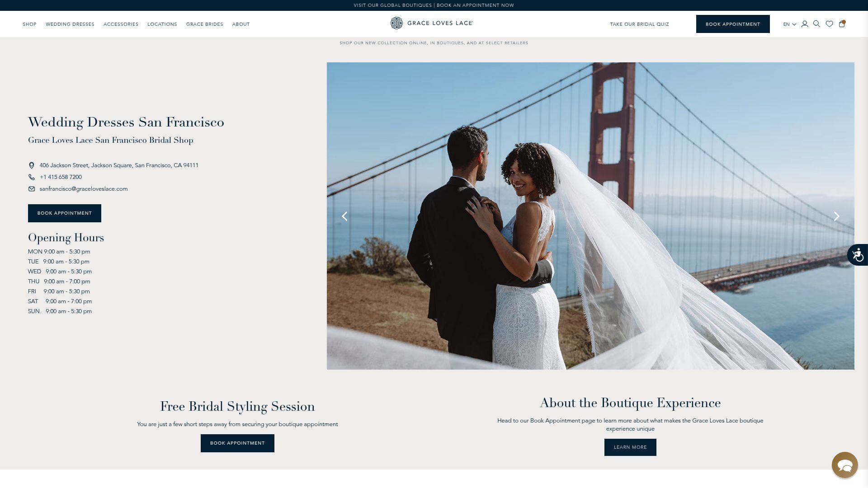Viewport: 868px width, 488px height.
Task: Open the Locations menu
Action: point(162,24)
